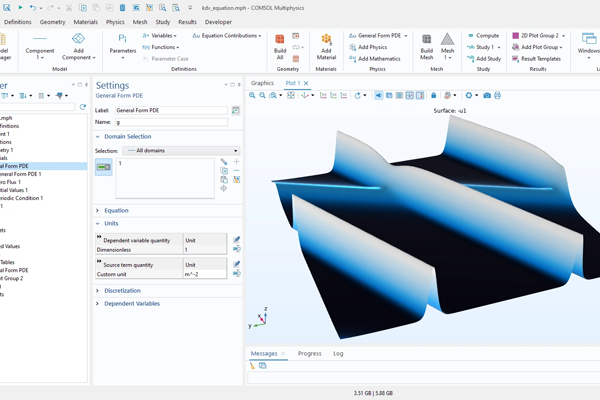Click the Name input field
Screen dimensions: 600x400
coord(171,122)
